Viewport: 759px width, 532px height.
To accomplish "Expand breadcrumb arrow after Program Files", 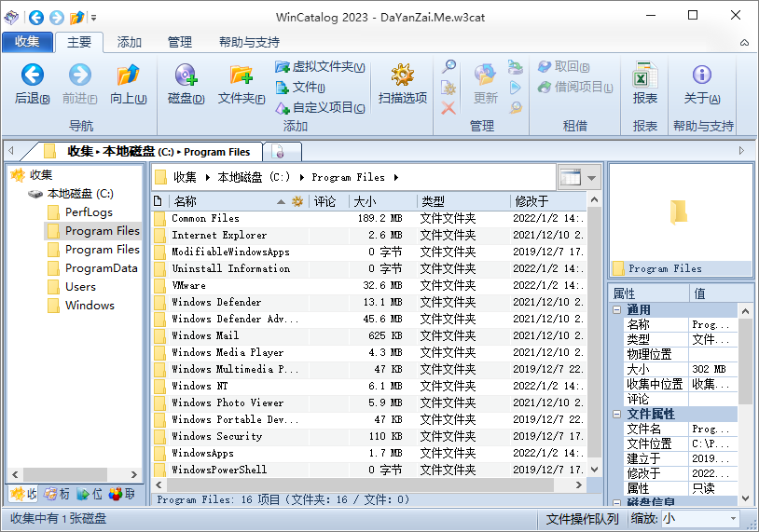I will [396, 178].
